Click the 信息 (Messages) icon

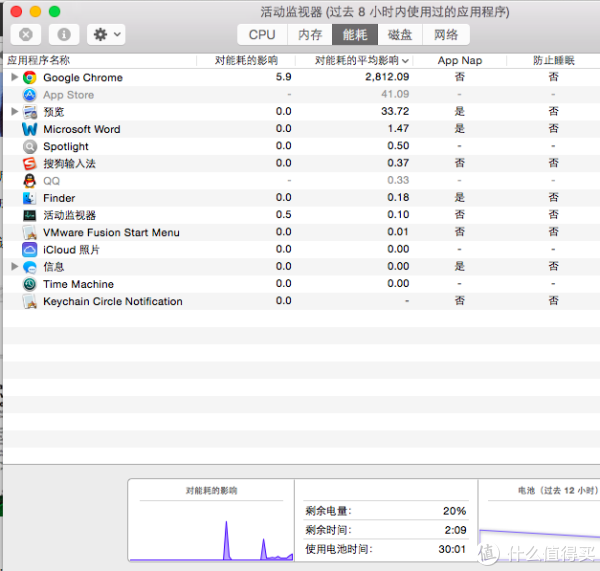click(29, 267)
